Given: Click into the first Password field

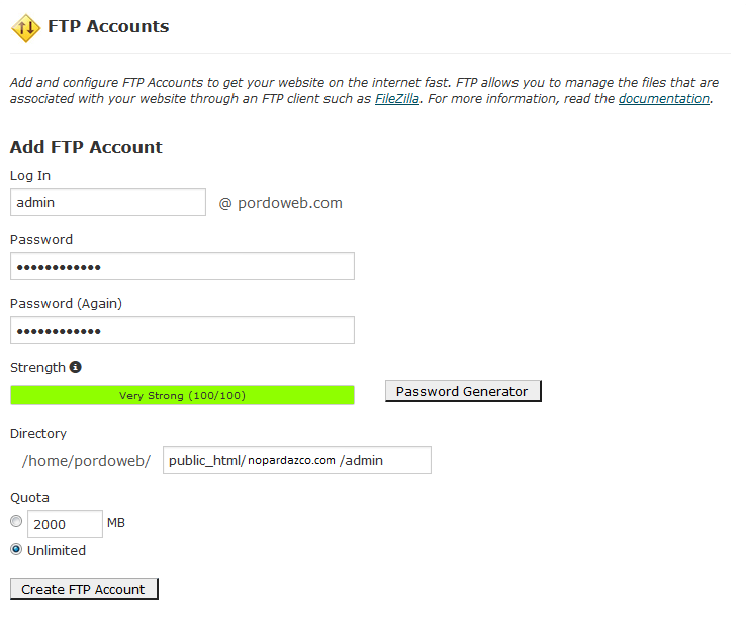Looking at the screenshot, I should 182,266.
